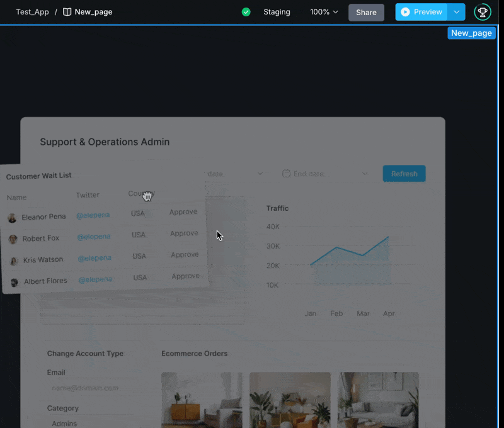Click Kris Watson's avatar
Viewport: 504px width, 428px height.
pyautogui.click(x=14, y=261)
